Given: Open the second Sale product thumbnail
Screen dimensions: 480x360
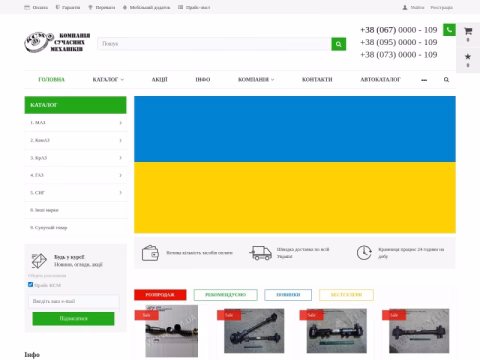Looking at the screenshot, I should [x=254, y=331].
